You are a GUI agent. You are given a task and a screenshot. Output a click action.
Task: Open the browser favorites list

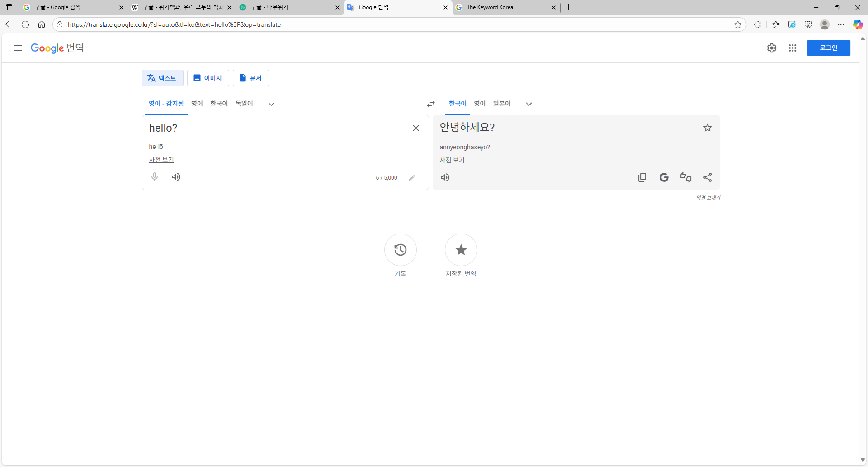coord(776,24)
